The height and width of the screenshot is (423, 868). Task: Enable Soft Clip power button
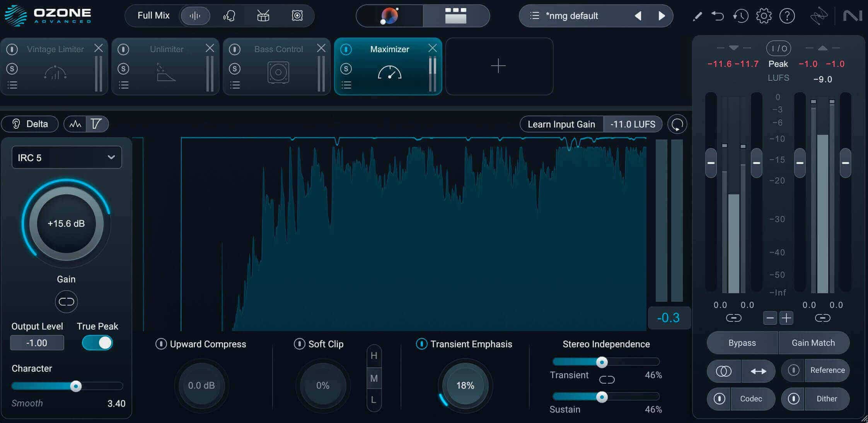[x=299, y=344]
